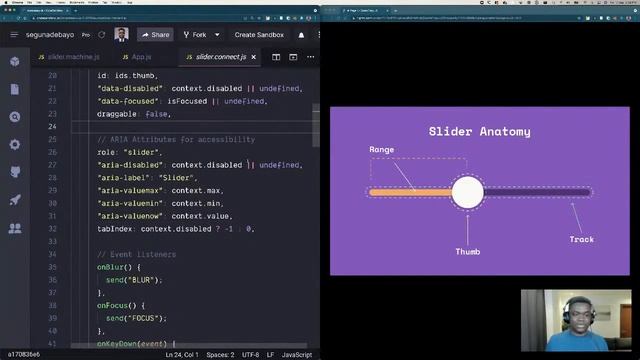Click the editor vertical scrollbar

(x=316, y=125)
